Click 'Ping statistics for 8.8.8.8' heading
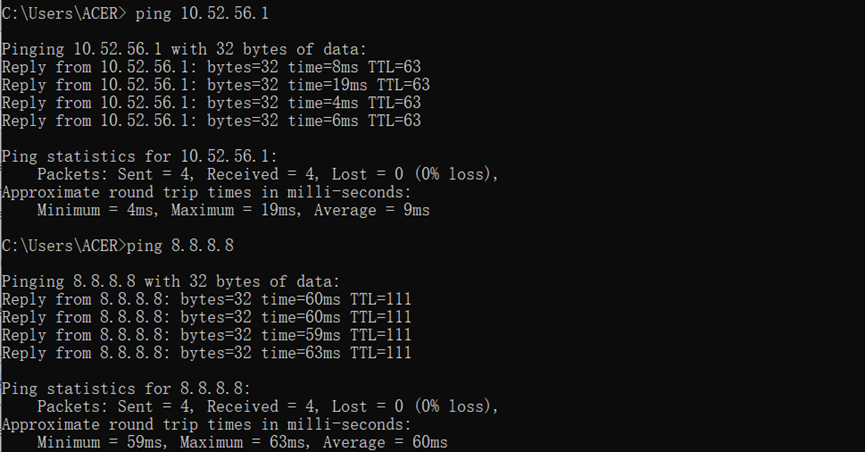This screenshot has width=865, height=452. point(126,389)
